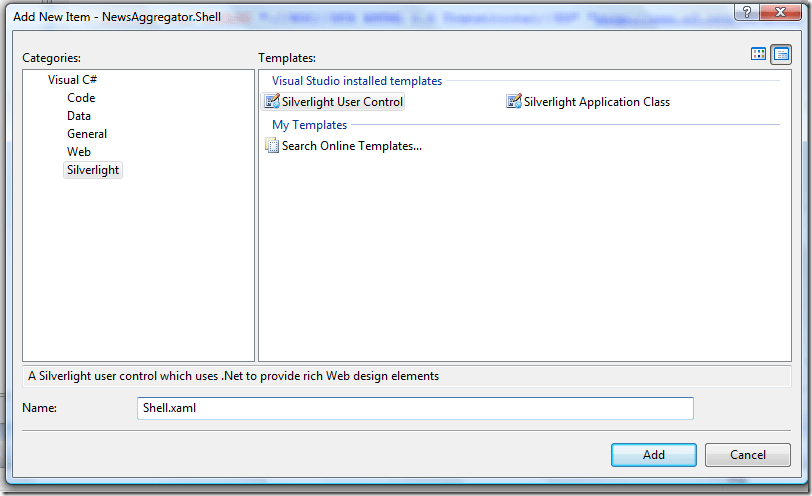Select the Silverlight User Control label

tap(342, 102)
